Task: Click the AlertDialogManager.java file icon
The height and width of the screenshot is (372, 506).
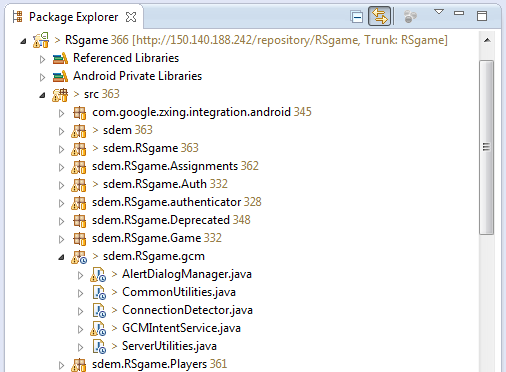Action: coord(98,275)
